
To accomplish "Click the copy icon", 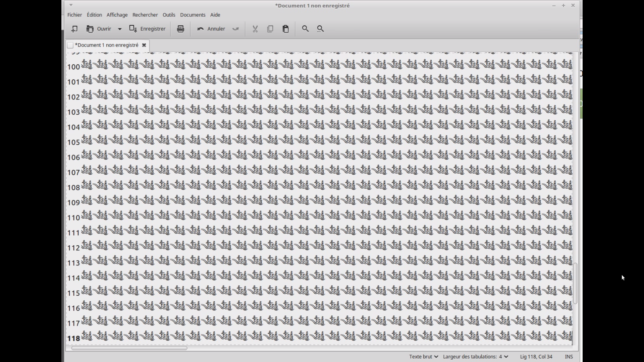I will (x=270, y=29).
